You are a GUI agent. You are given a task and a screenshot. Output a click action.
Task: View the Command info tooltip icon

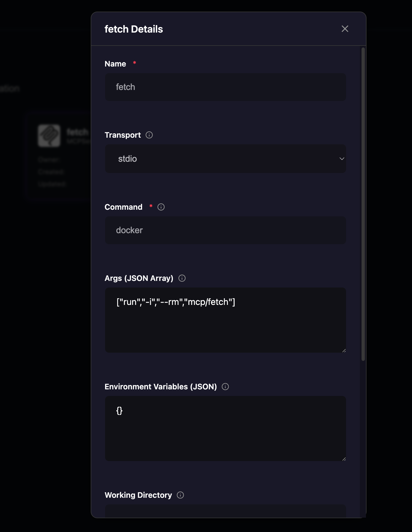point(161,207)
